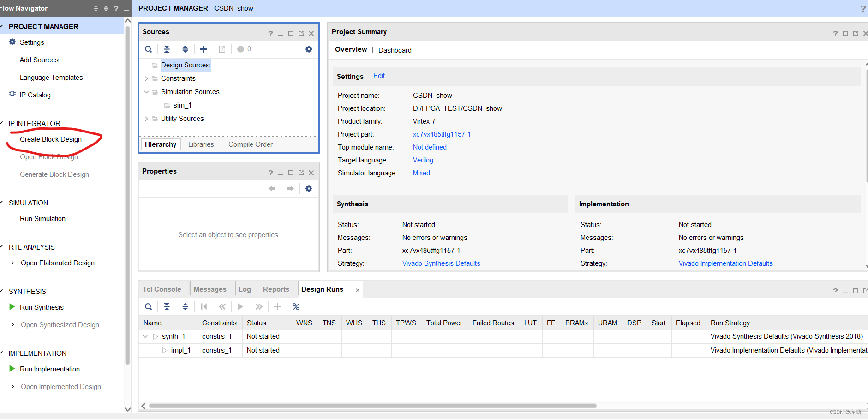Float the Sources panel
Screen dimensions: 868x419
click(x=301, y=33)
